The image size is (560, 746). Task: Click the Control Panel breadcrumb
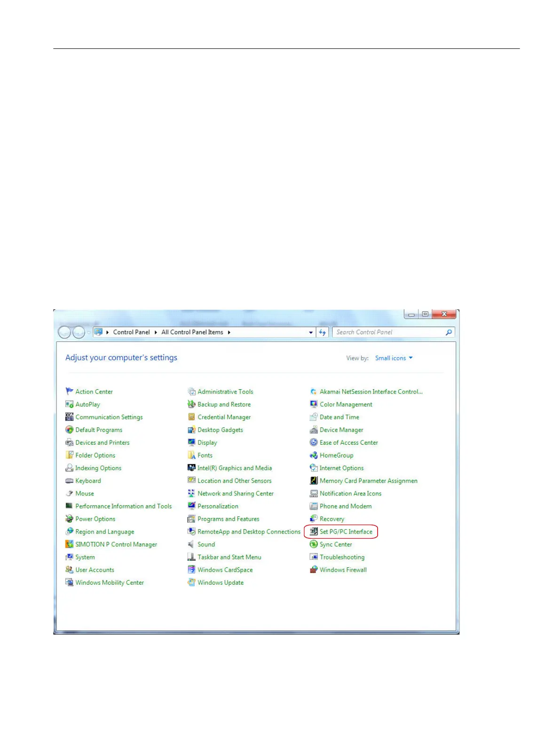point(131,332)
